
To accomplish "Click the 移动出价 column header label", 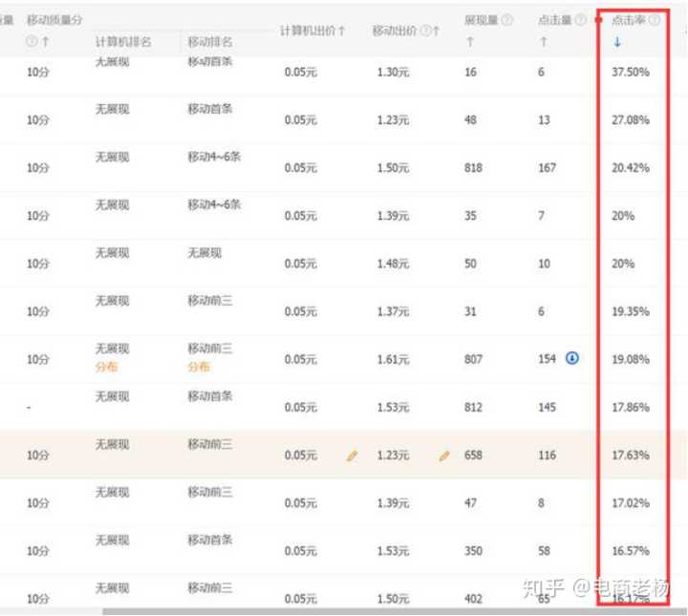I will point(395,31).
